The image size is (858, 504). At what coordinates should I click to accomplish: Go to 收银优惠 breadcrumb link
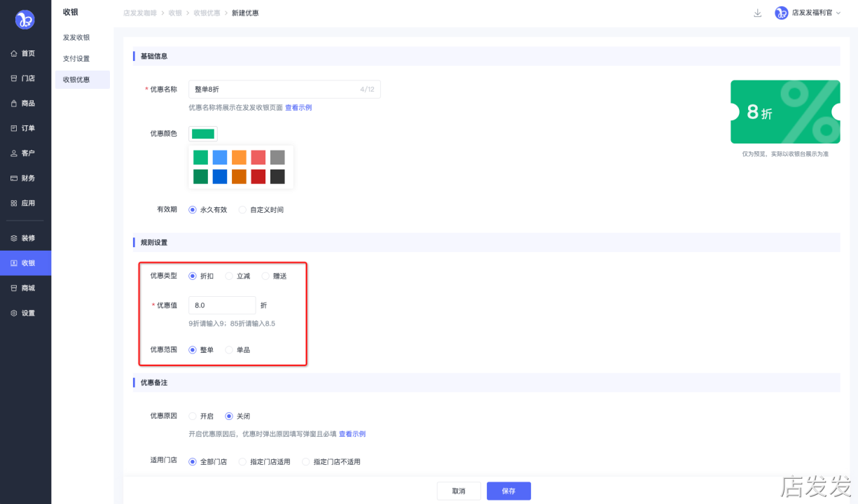[x=207, y=13]
